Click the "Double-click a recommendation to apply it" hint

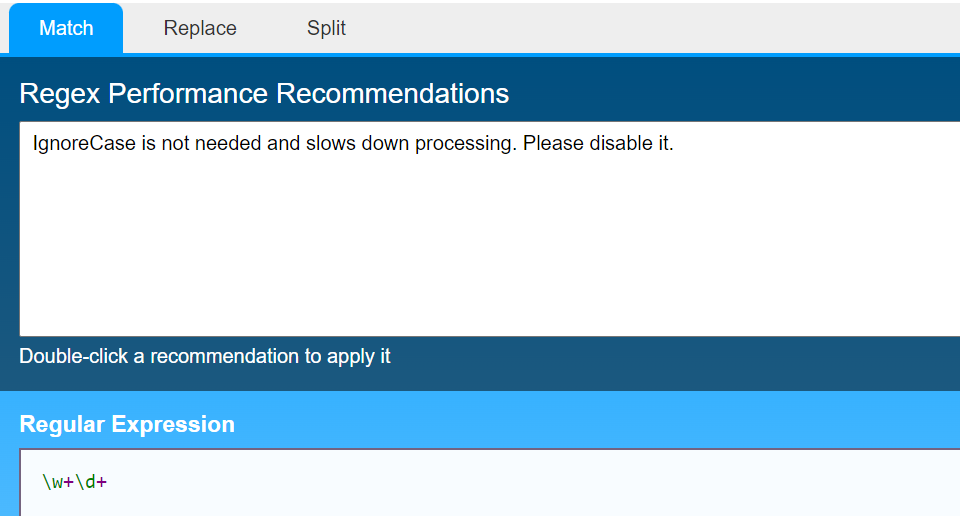(x=204, y=356)
